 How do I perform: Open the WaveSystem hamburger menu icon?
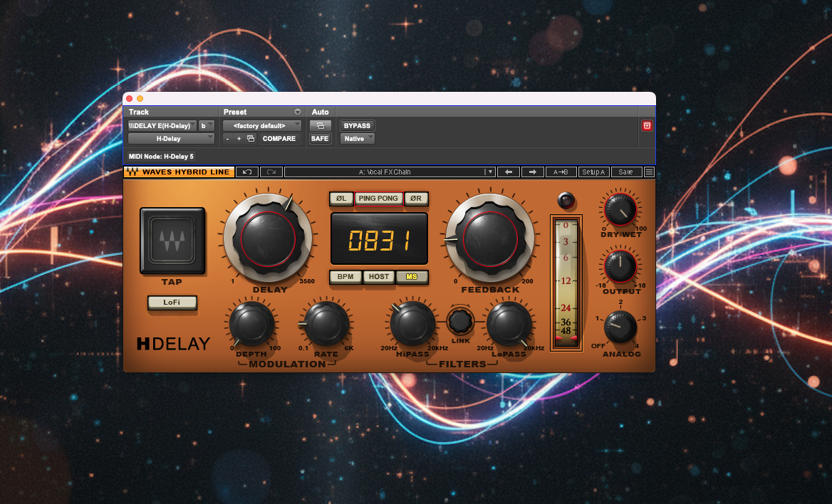coord(649,172)
